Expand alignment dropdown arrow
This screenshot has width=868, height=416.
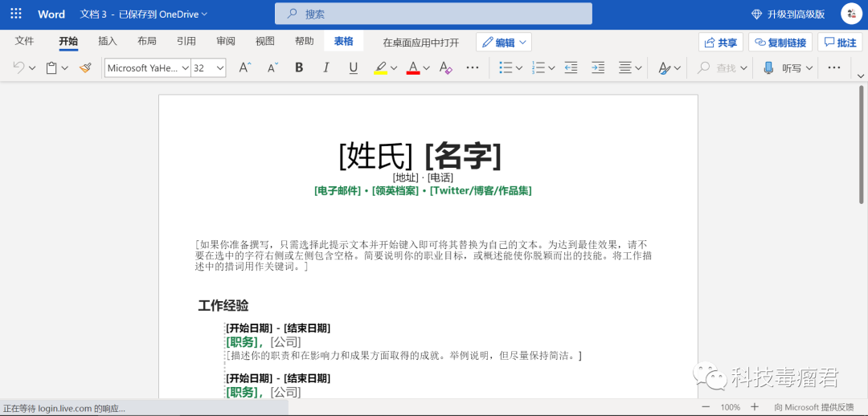coord(638,68)
